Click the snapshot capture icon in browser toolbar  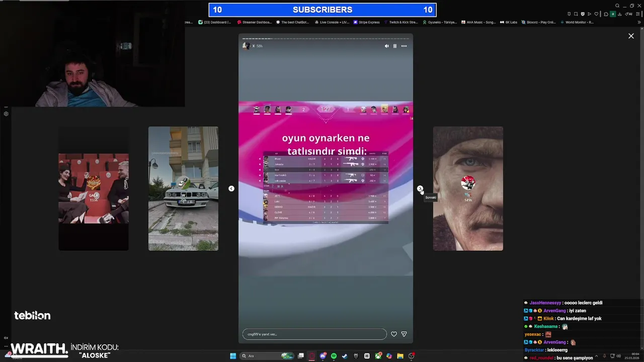click(x=576, y=14)
